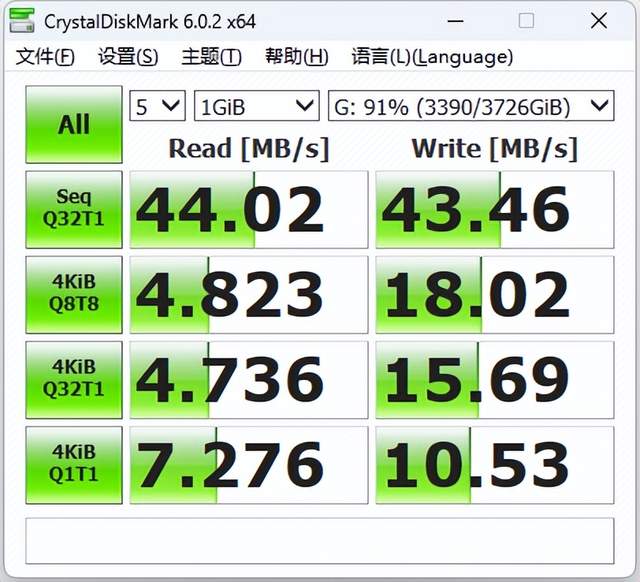This screenshot has height=582, width=640.
Task: Open the 文件(F) menu
Action: coord(45,56)
